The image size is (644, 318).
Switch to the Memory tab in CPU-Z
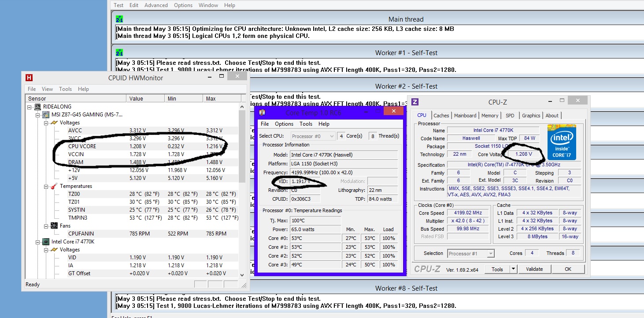pos(490,116)
